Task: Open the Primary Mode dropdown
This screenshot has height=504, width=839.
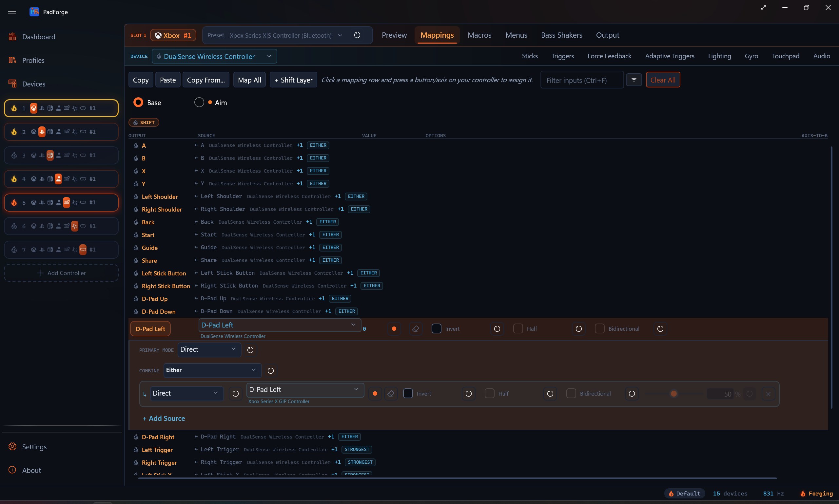Action: (x=209, y=349)
